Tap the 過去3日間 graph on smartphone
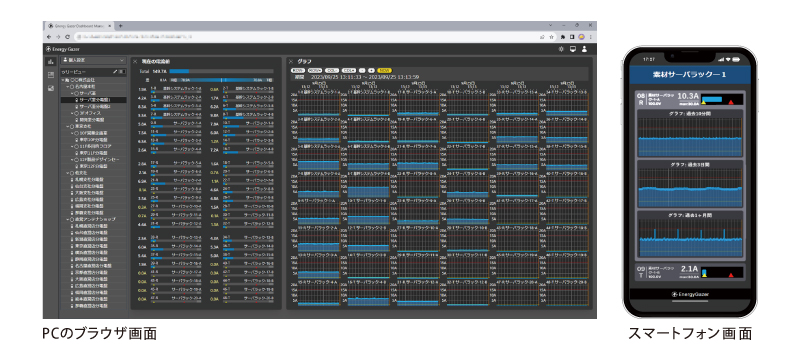The width and height of the screenshot is (800, 360). (690, 183)
